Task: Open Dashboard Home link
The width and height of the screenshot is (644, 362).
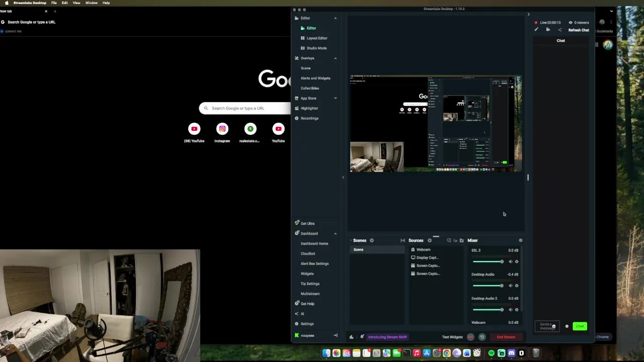Action: (x=314, y=243)
